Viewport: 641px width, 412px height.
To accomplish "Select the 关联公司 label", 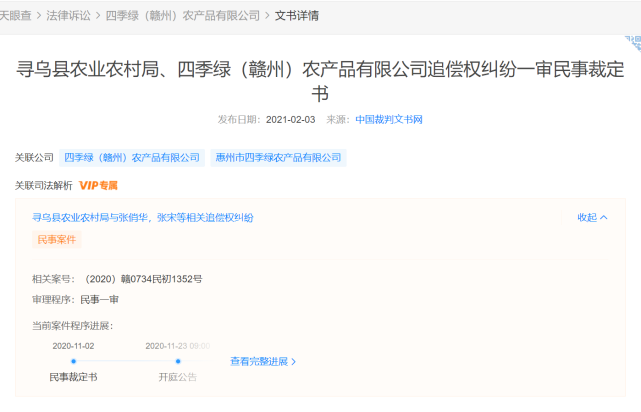I will (x=34, y=158).
